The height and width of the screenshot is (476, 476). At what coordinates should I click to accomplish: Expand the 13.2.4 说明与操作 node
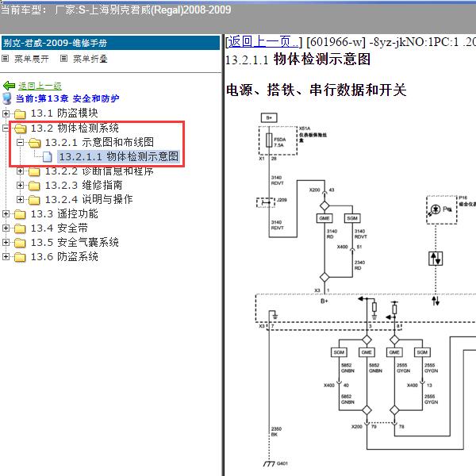point(20,199)
